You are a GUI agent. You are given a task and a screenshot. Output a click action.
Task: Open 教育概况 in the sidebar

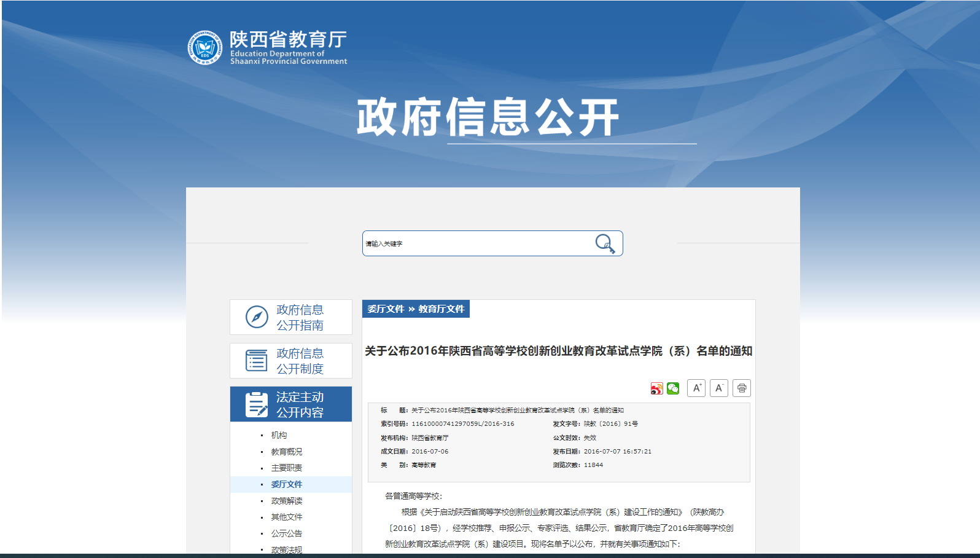[x=286, y=452]
